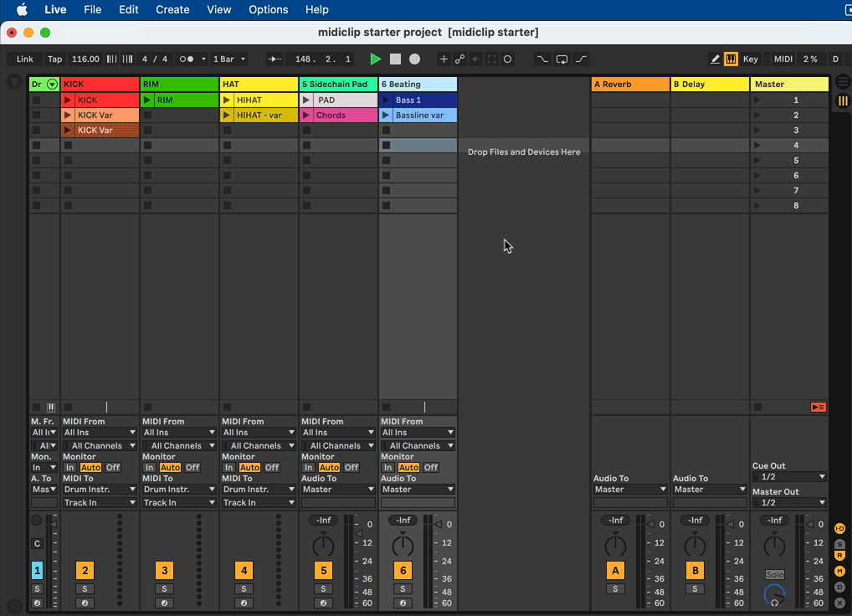This screenshot has width=852, height=616.
Task: Open Cue Out 1/2 dropdown
Action: 789,477
